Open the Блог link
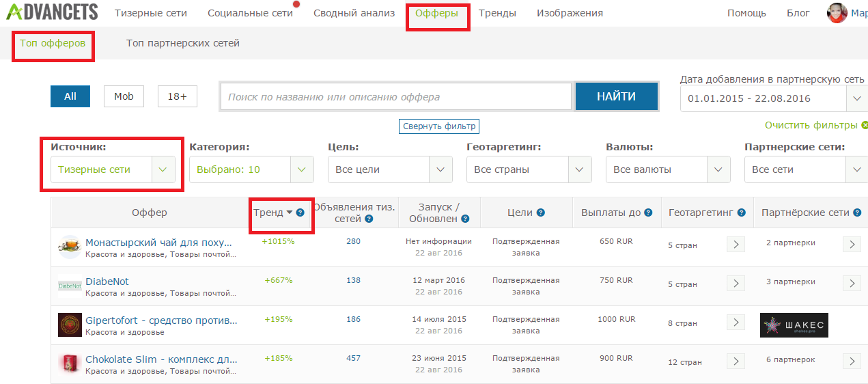868x384 pixels. coord(798,13)
